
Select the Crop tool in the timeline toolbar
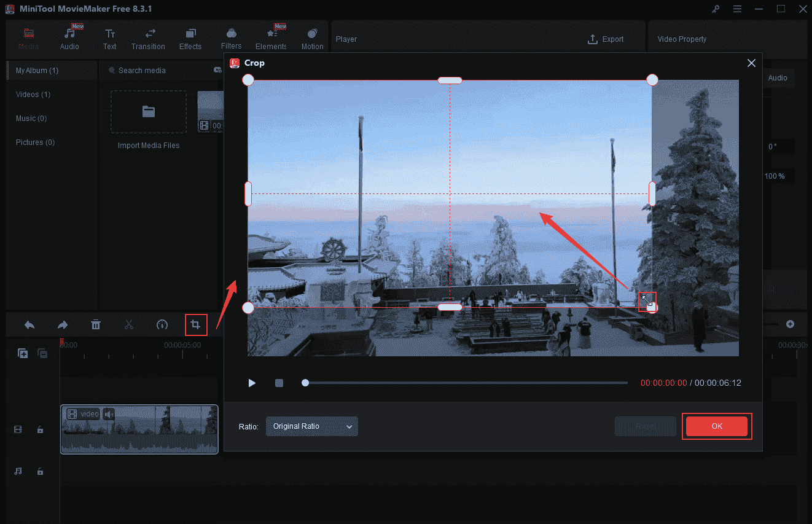pyautogui.click(x=196, y=324)
